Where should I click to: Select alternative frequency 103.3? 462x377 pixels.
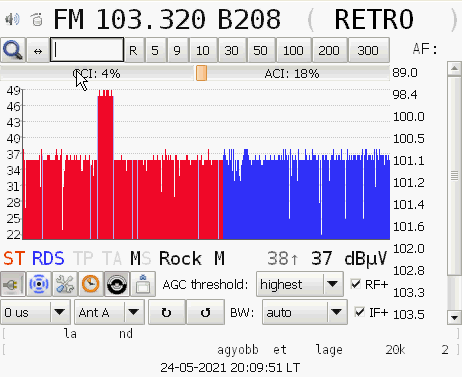409,293
